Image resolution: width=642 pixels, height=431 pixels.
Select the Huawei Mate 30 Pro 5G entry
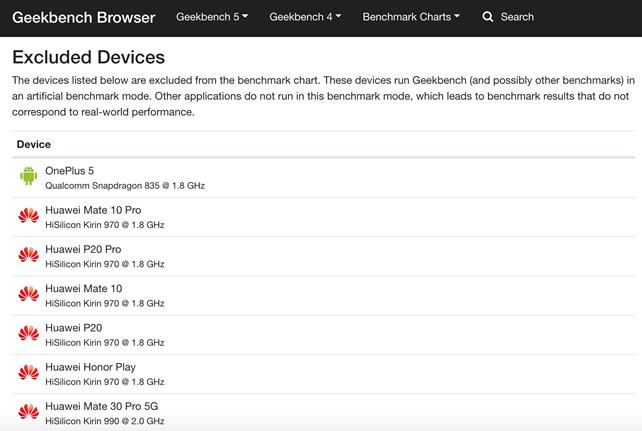pos(101,406)
